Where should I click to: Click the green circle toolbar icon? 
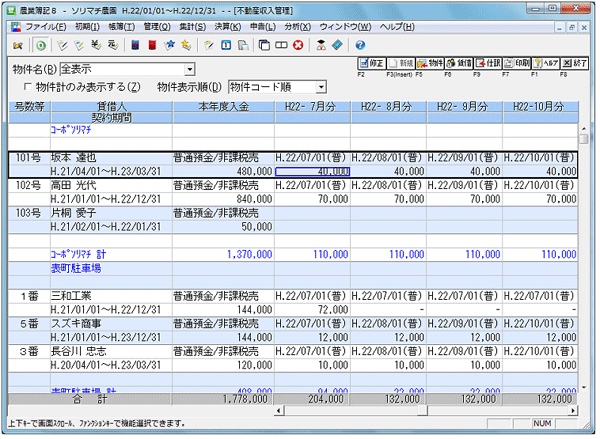[40, 46]
